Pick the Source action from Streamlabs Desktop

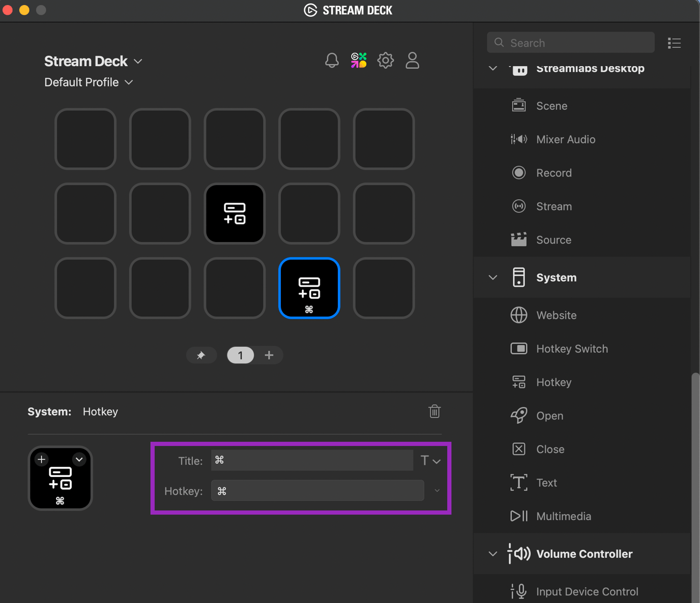tap(553, 239)
